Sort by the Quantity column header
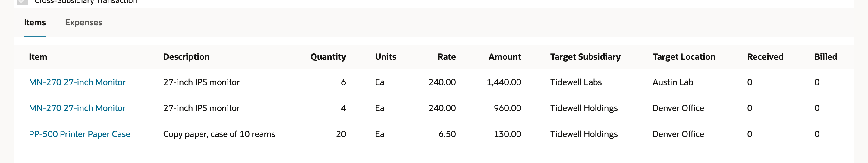This screenshot has height=163, width=868. pos(328,57)
